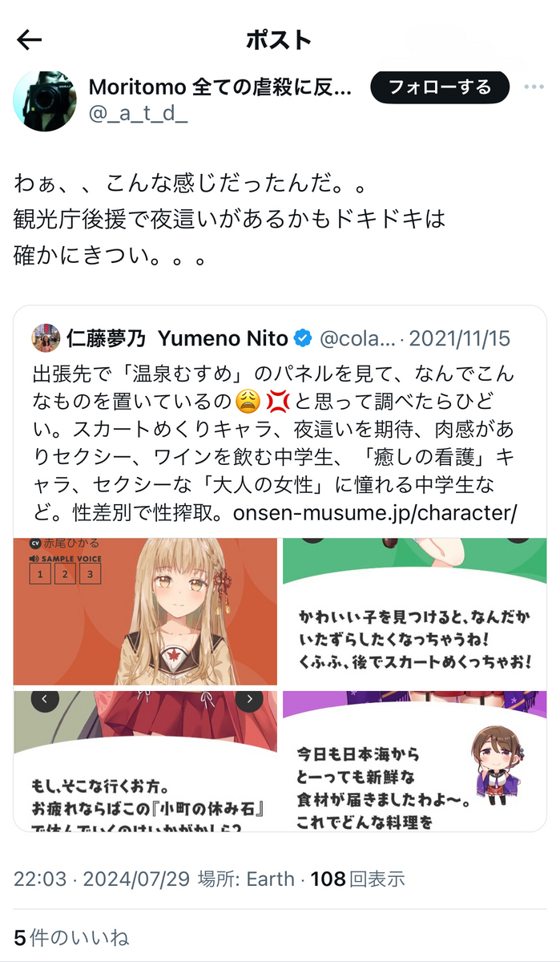Tap the right carousel arrow in image
The image size is (560, 962).
249,699
